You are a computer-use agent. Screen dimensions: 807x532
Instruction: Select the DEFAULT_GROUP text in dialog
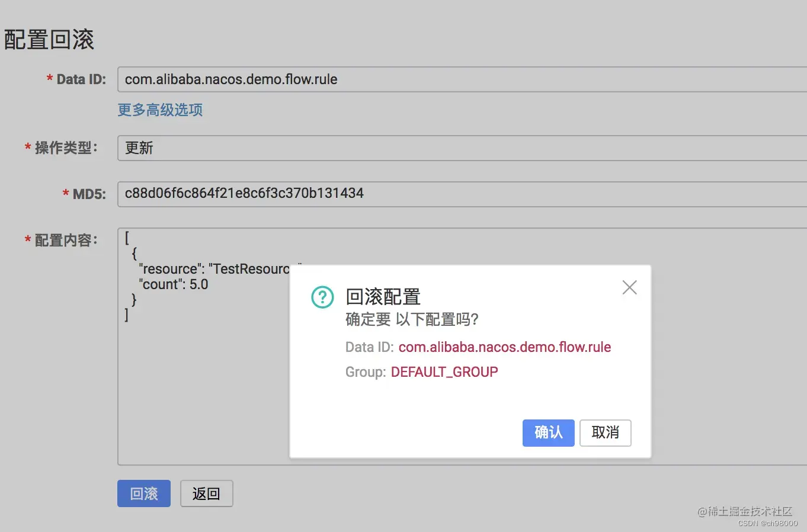tap(444, 372)
